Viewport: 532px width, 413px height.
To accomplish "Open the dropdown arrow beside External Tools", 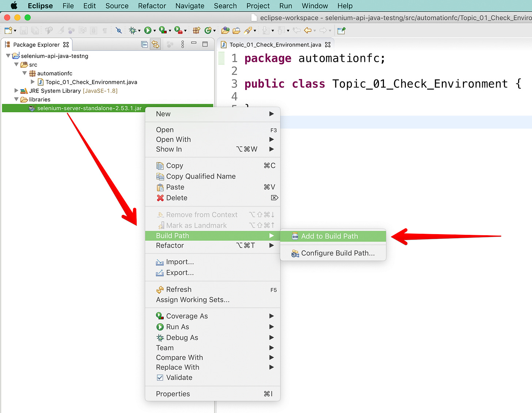I will coord(185,31).
